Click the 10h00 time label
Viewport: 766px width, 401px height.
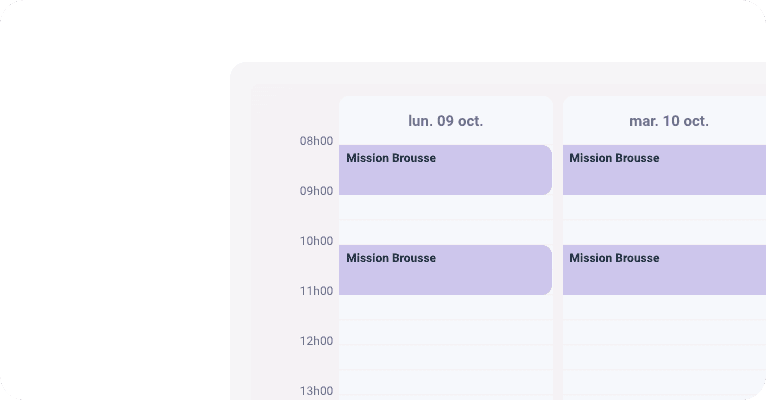[316, 241]
